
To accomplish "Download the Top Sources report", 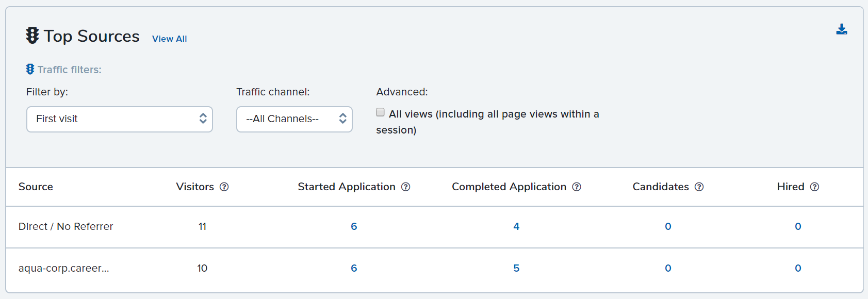I will pos(842,29).
